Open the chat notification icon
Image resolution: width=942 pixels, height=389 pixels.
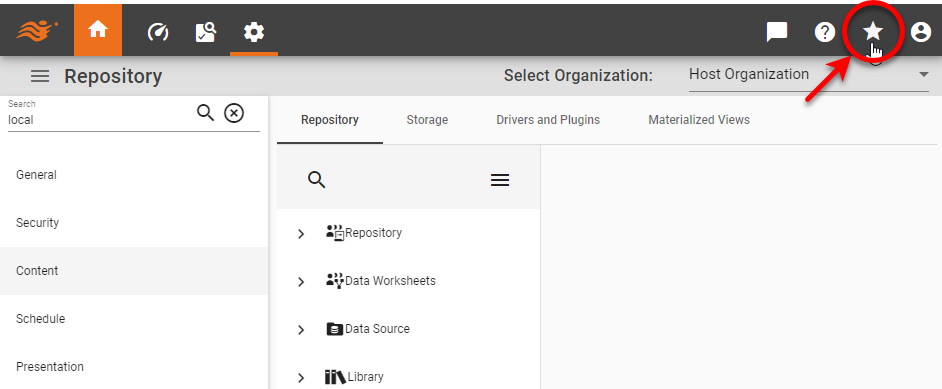[777, 32]
